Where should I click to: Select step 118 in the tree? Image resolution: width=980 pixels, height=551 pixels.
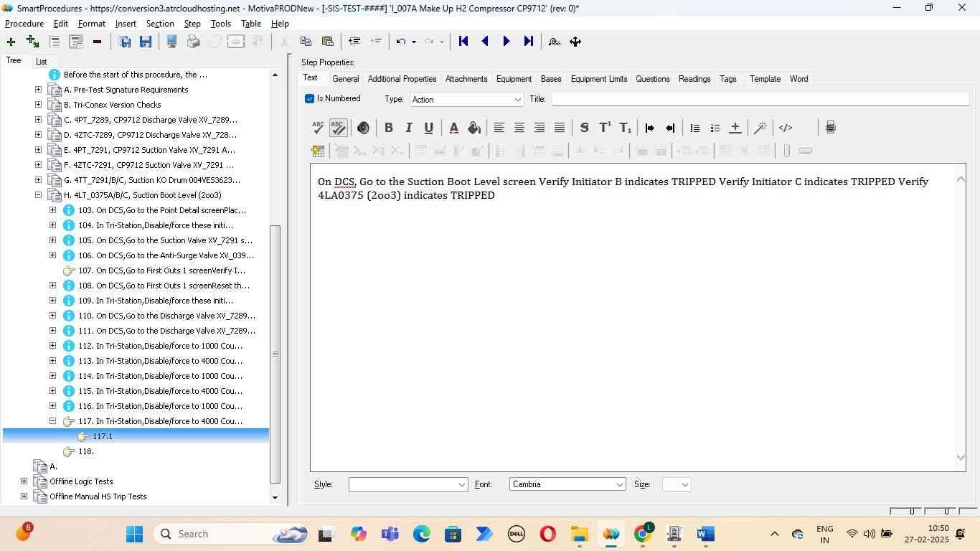86,451
